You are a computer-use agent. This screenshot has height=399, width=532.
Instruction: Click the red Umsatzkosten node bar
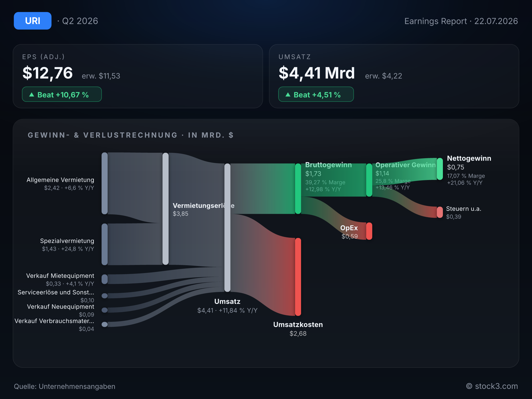point(298,277)
